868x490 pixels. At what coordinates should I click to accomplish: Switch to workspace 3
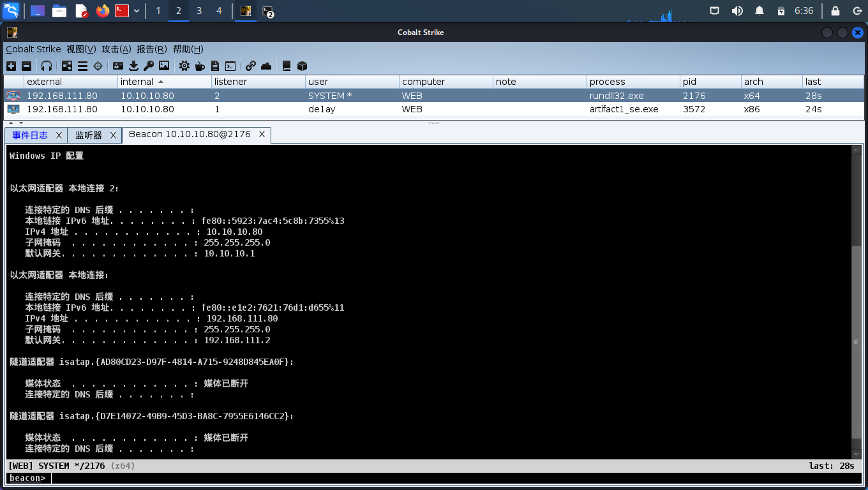click(x=199, y=11)
